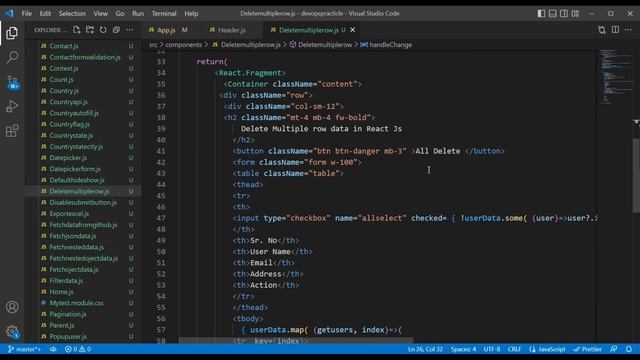Click the Prettier status item
The image size is (640, 360).
pos(588,349)
